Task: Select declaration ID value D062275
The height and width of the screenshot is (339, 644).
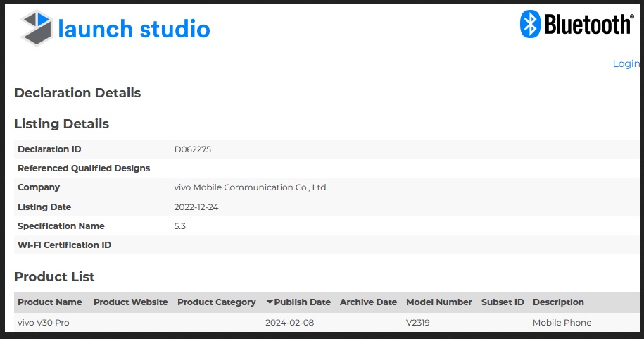Action: click(x=193, y=149)
